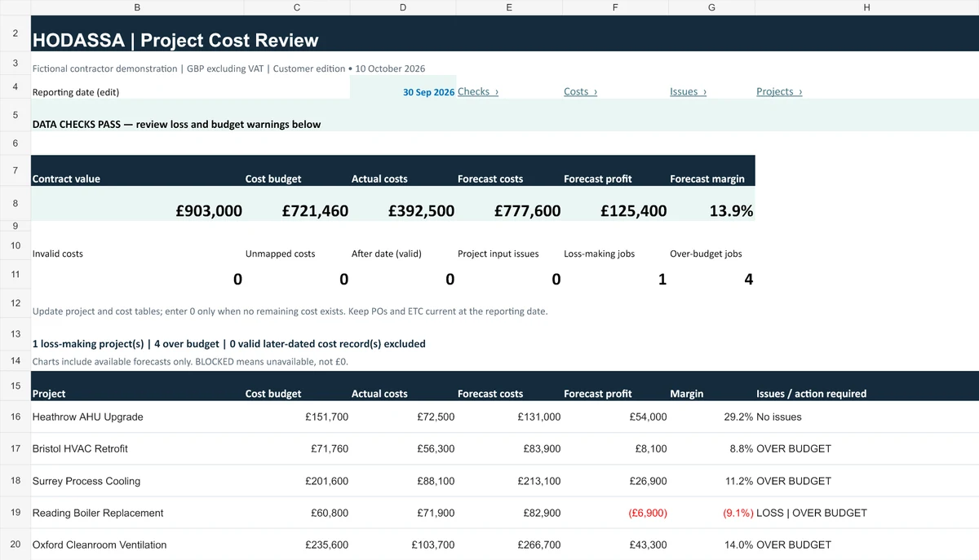Select column G header
The width and height of the screenshot is (979, 560).
(x=711, y=7)
